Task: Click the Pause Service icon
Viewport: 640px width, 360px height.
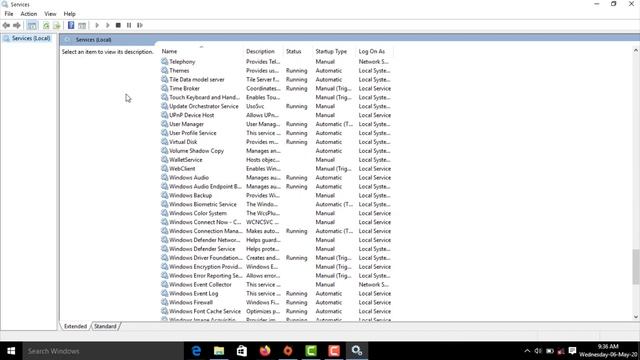Action: coord(129,25)
